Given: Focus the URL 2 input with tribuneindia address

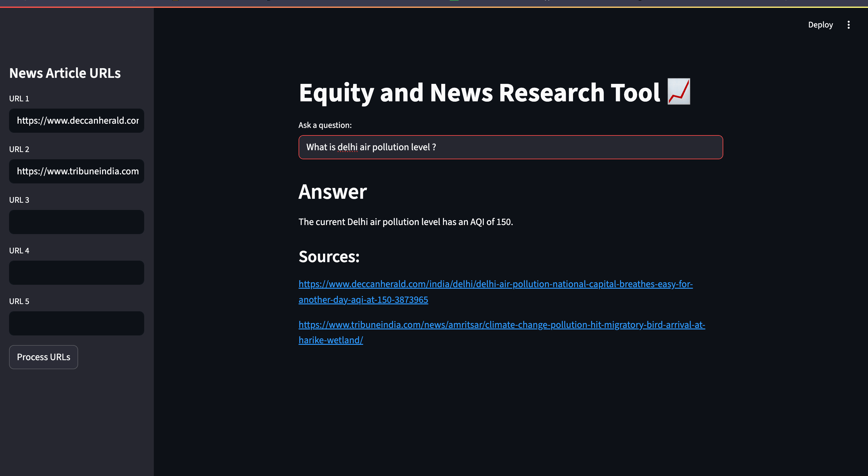Looking at the screenshot, I should tap(77, 171).
